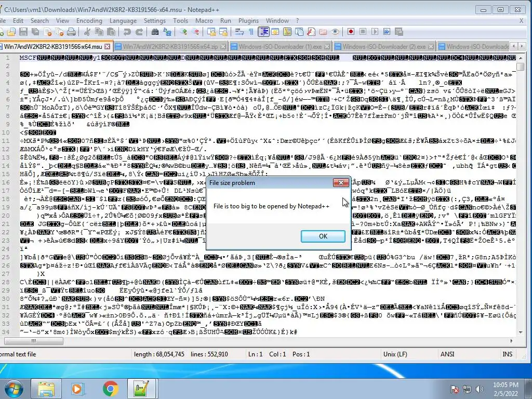Screen dimensions: 532x399
Task: Toggle the monitoring eye icon
Action: pos(335,32)
